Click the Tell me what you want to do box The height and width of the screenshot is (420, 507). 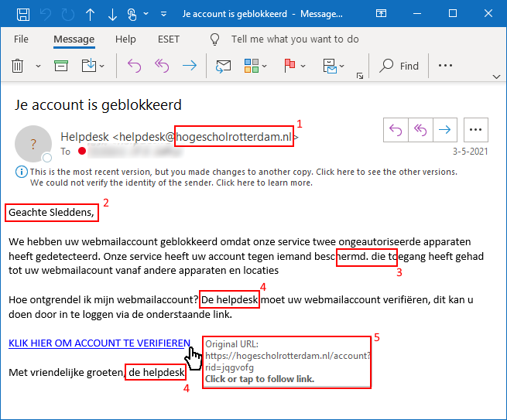[295, 39]
